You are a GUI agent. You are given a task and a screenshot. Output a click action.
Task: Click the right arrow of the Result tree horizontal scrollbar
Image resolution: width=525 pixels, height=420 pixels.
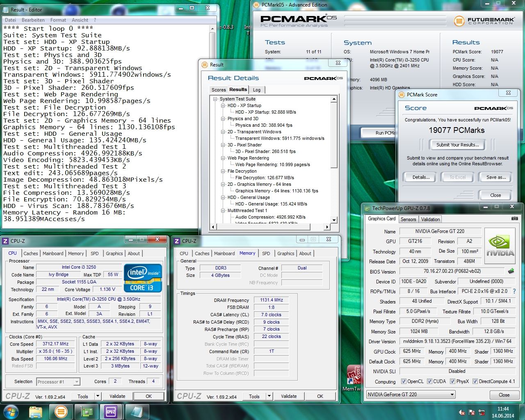pyautogui.click(x=327, y=227)
